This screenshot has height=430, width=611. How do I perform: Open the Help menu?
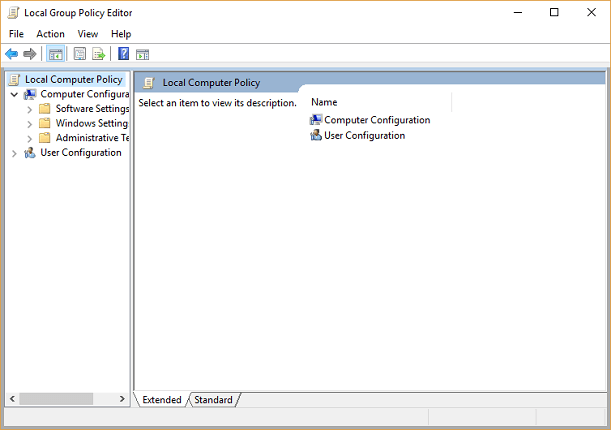(x=121, y=34)
